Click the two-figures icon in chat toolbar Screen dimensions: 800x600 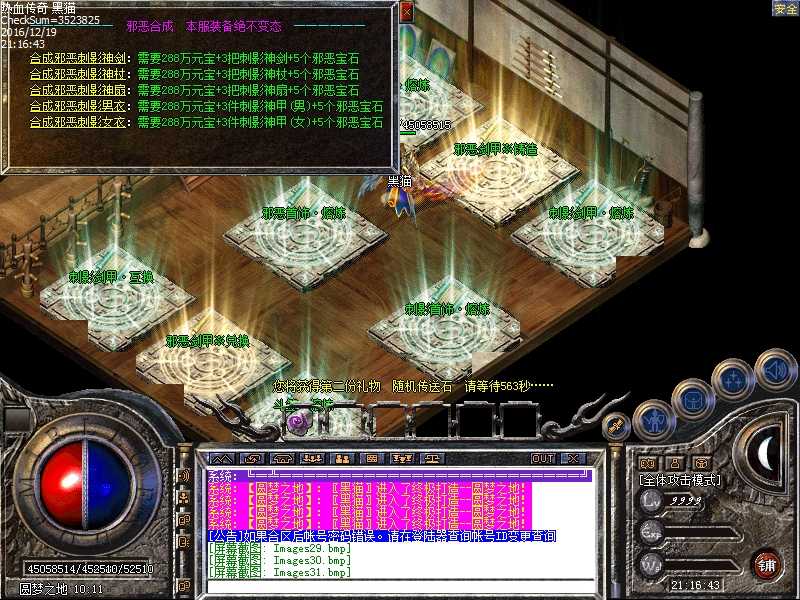(x=342, y=458)
